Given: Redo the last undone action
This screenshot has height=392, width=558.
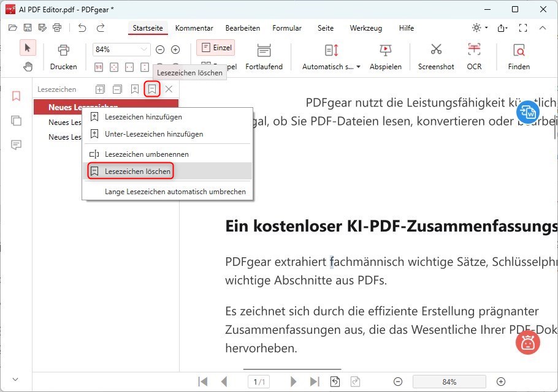Looking at the screenshot, I should [101, 28].
